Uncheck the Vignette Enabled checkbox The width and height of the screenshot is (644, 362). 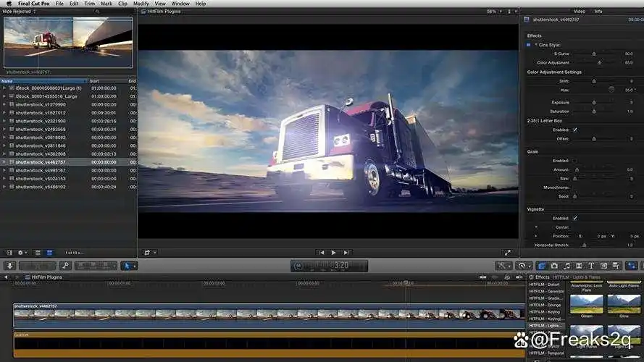click(575, 218)
